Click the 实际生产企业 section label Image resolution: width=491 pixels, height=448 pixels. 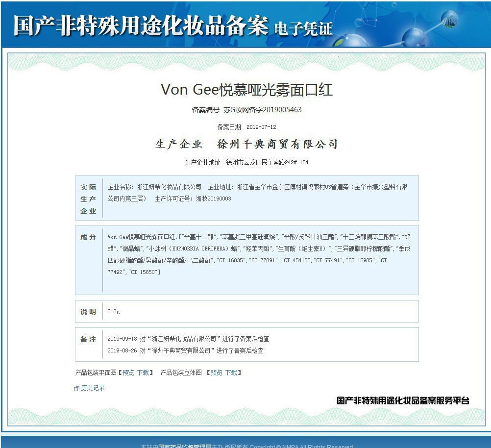pos(88,199)
